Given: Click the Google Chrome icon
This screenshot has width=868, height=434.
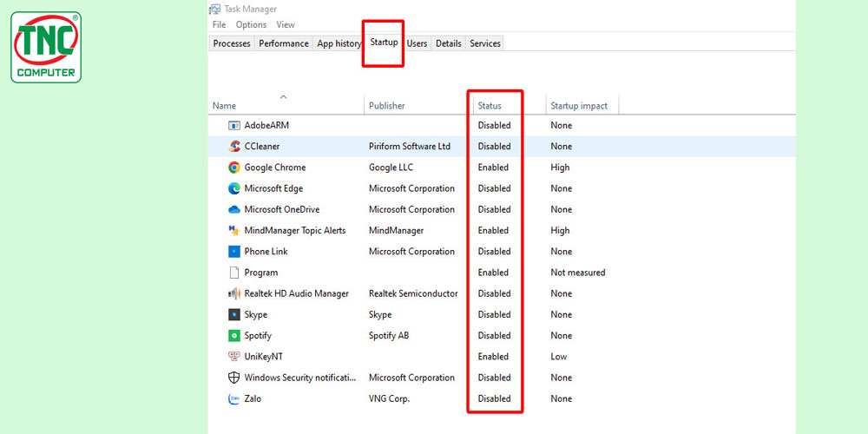Looking at the screenshot, I should coord(234,168).
